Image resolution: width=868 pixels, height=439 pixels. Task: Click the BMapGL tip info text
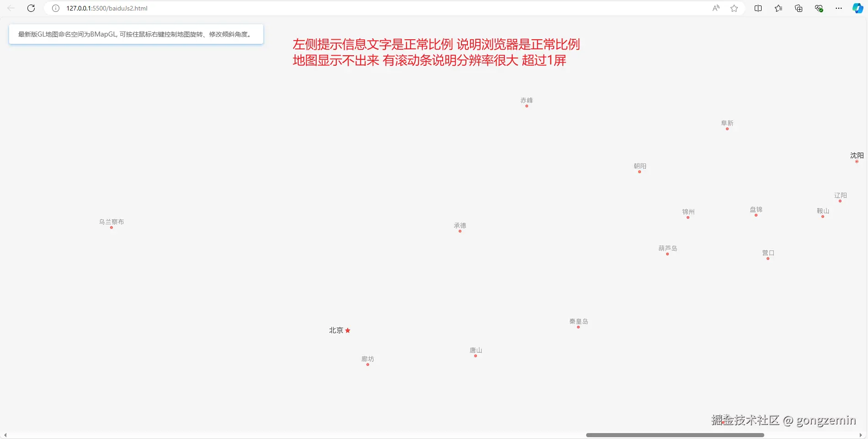click(x=135, y=34)
